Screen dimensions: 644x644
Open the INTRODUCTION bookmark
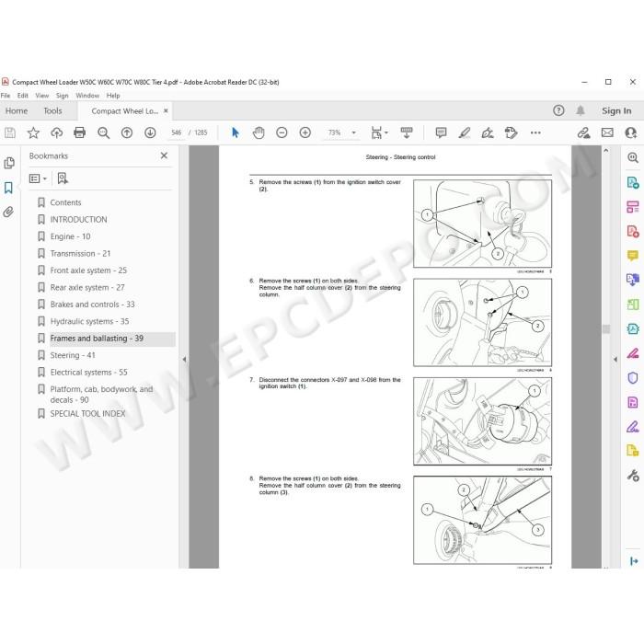tap(78, 219)
